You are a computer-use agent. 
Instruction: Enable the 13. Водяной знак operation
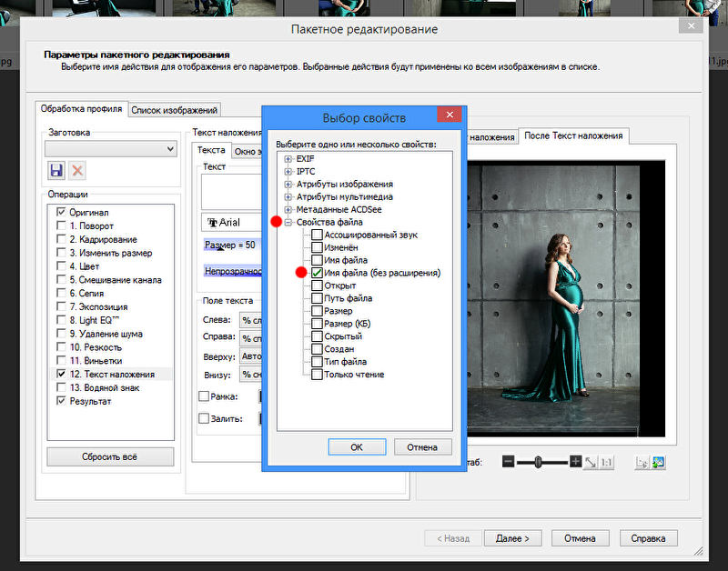61,387
